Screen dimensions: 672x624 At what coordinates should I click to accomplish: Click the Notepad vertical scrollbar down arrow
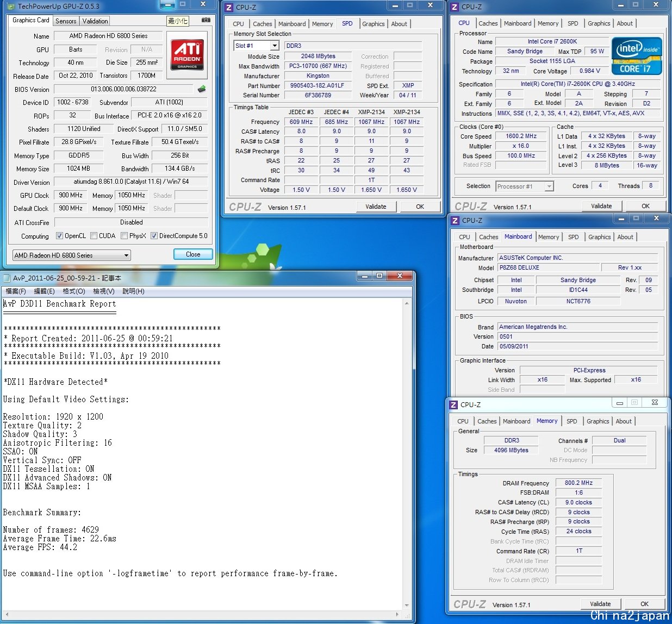(x=407, y=606)
